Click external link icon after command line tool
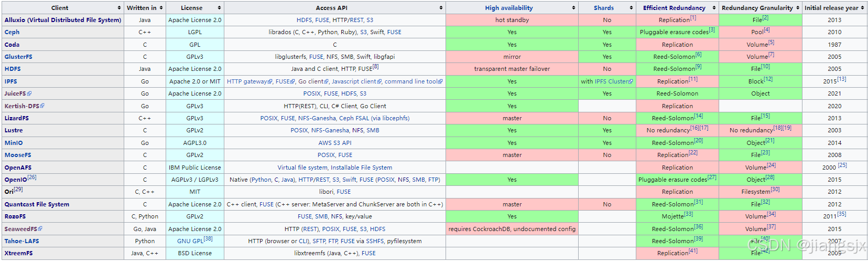This screenshot has width=868, height=261. (x=441, y=81)
